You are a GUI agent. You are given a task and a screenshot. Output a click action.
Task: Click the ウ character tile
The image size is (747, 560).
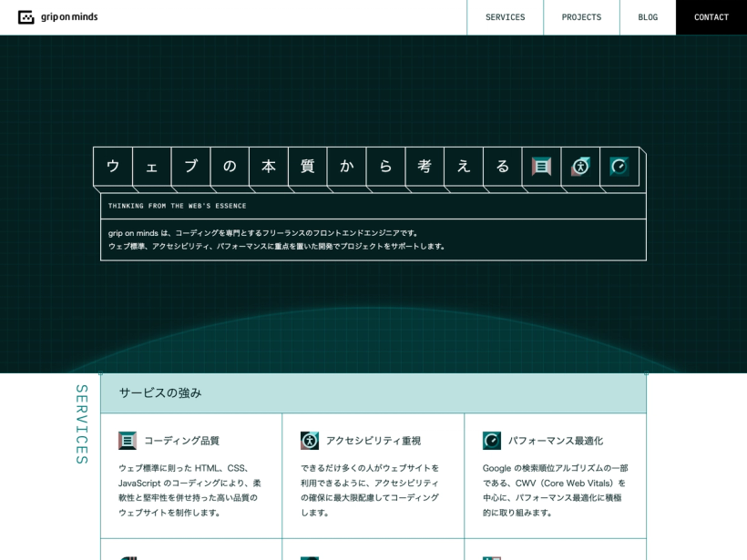pos(113,167)
